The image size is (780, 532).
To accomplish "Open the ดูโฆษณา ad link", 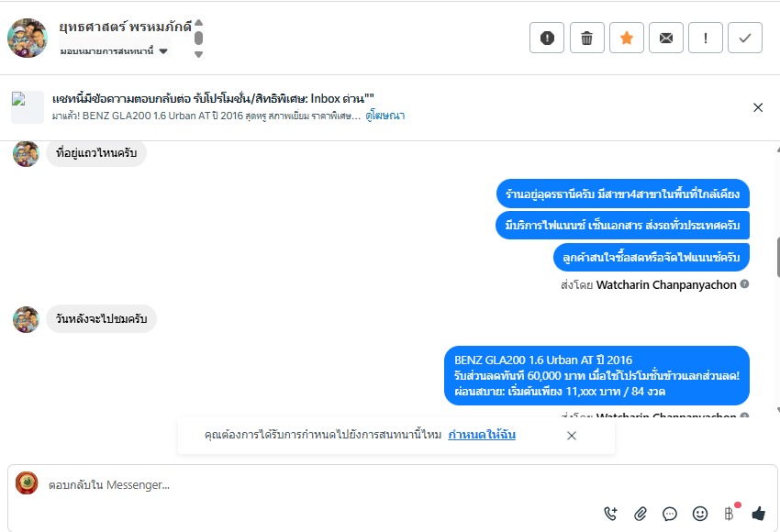I will tap(385, 116).
